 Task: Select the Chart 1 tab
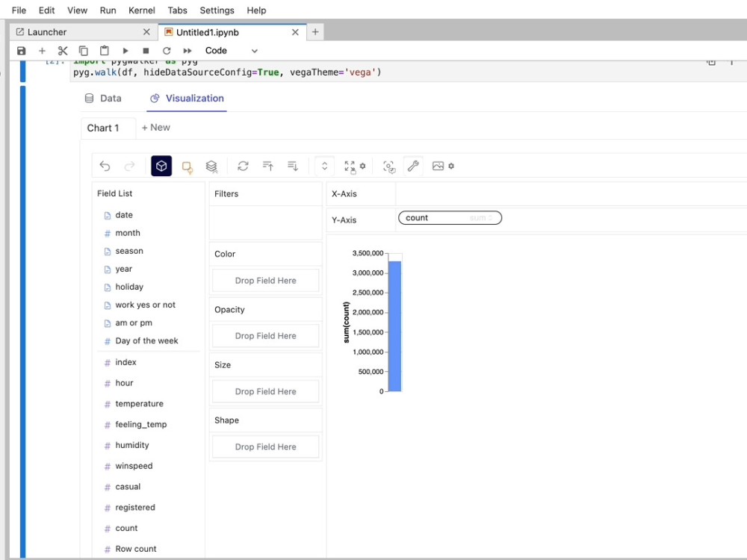coord(108,128)
